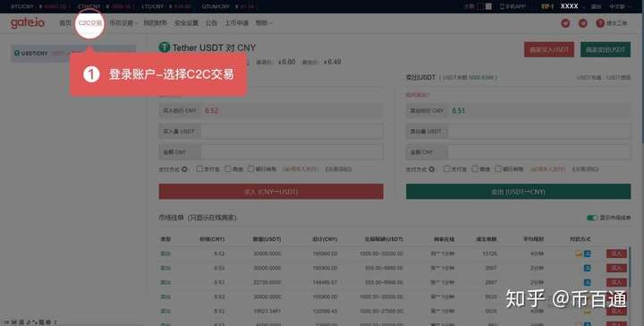Click the mobile APP link in top bar
The width and height of the screenshot is (644, 326).
(513, 6)
